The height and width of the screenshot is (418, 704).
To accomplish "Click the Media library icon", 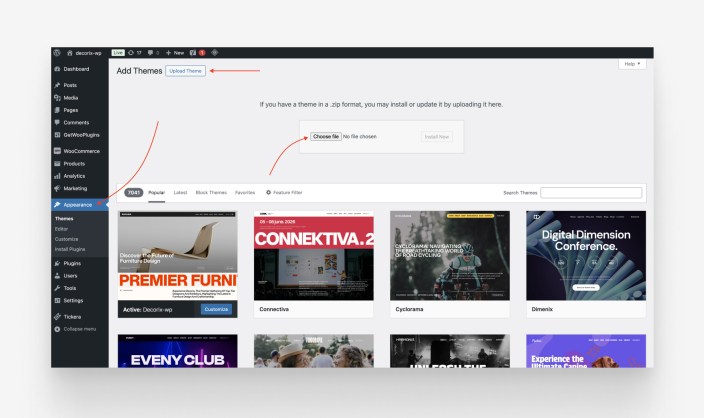I will (57, 98).
